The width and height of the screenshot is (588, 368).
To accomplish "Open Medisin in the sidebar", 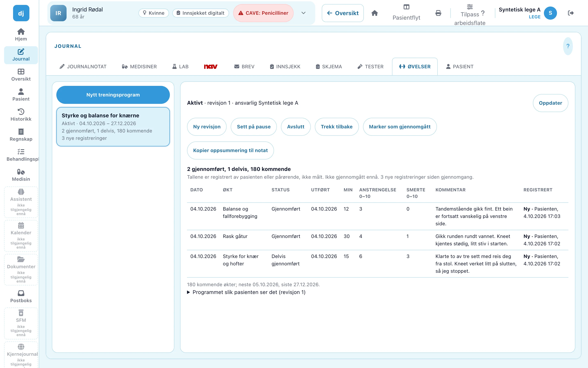I will [21, 175].
